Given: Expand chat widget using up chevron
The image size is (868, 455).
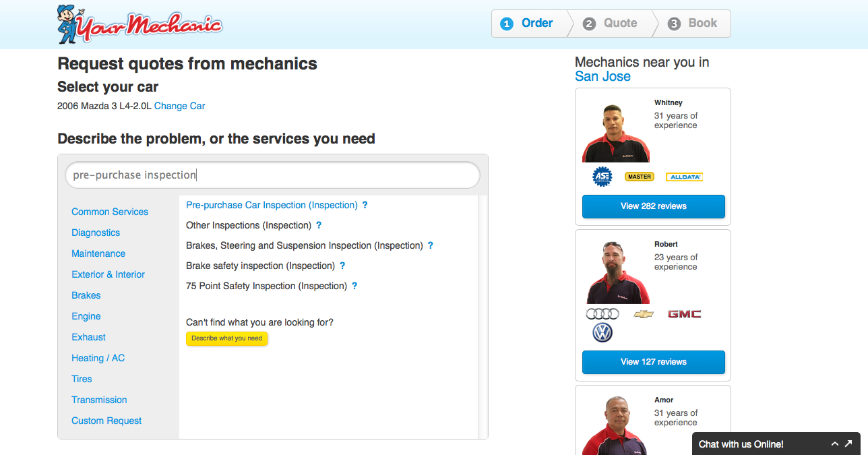Looking at the screenshot, I should 834,444.
